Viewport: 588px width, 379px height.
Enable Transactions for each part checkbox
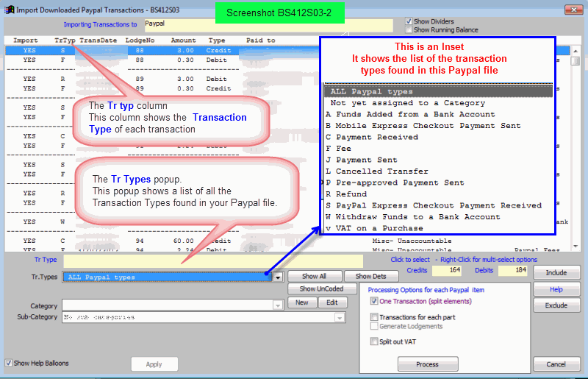pyautogui.click(x=374, y=317)
